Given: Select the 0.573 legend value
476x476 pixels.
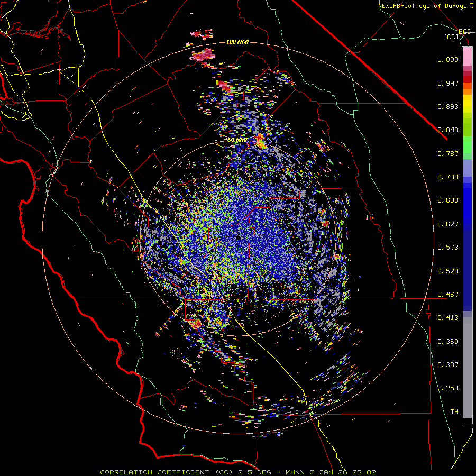Looking at the screenshot, I should point(448,248).
